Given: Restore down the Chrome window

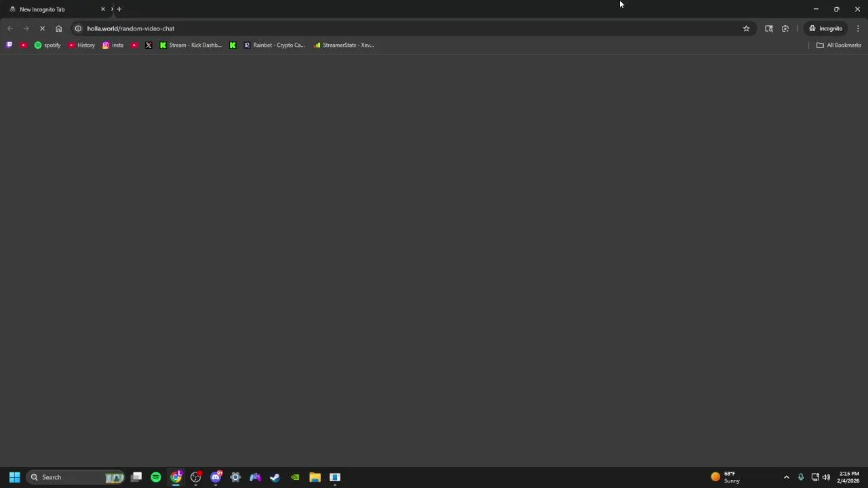Looking at the screenshot, I should [837, 9].
